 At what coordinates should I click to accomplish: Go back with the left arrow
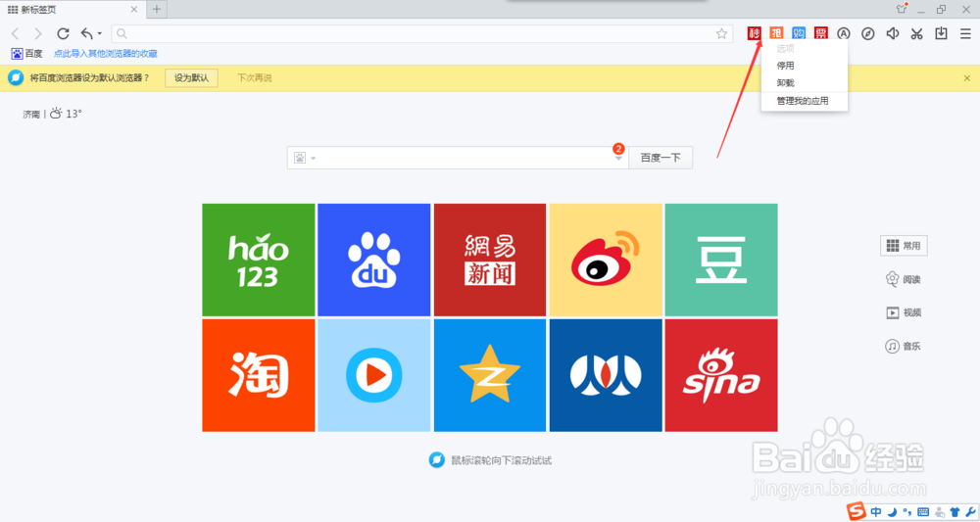[16, 33]
